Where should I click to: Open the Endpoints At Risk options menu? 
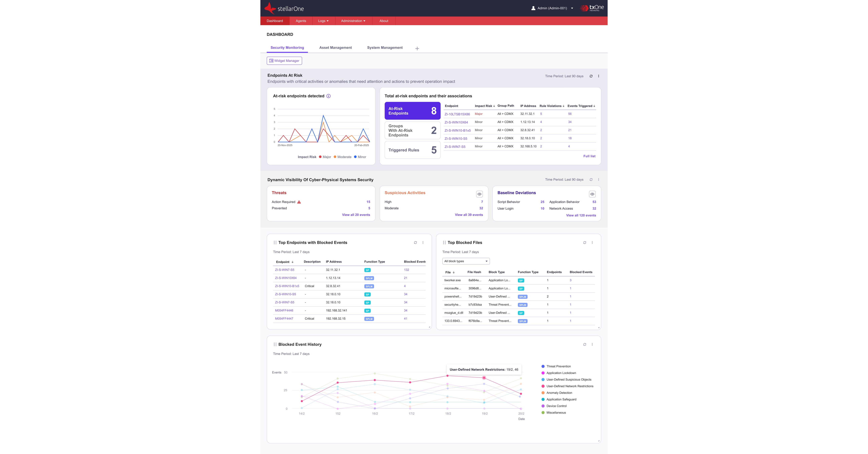coord(599,76)
